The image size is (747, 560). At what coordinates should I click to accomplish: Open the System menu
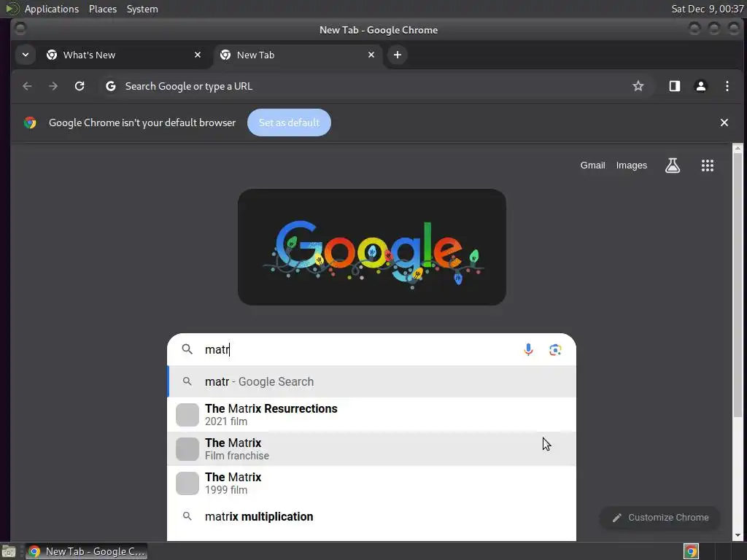(142, 9)
